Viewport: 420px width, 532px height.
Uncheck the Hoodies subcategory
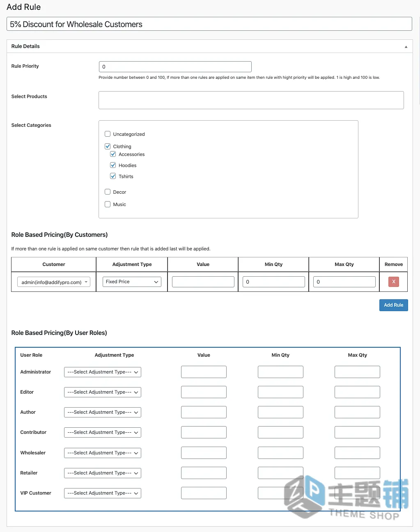113,165
